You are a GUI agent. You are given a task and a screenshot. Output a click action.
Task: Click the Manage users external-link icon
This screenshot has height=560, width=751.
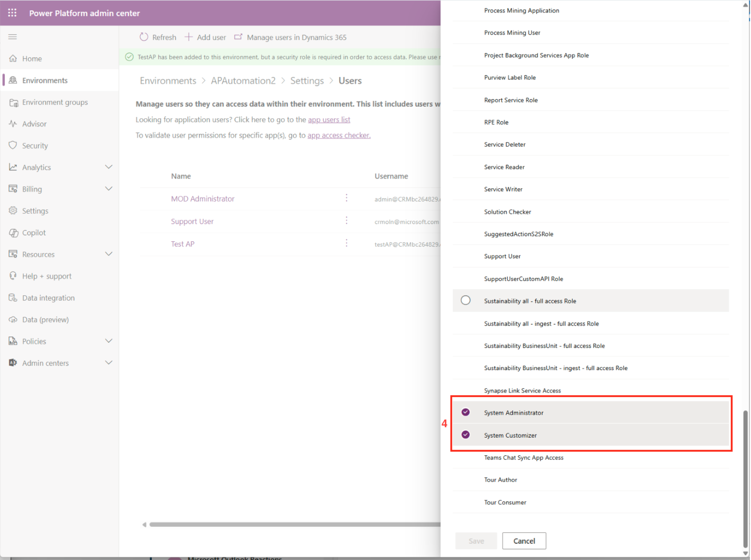[x=238, y=37]
